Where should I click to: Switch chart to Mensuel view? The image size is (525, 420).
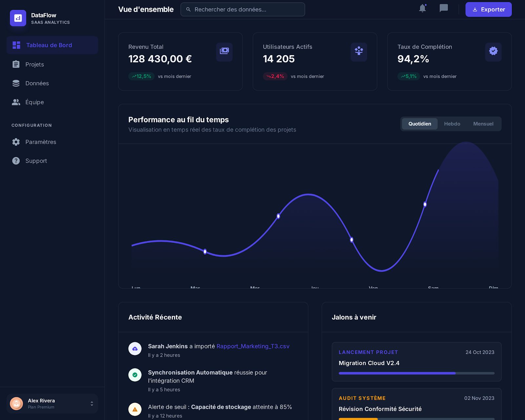[483, 124]
